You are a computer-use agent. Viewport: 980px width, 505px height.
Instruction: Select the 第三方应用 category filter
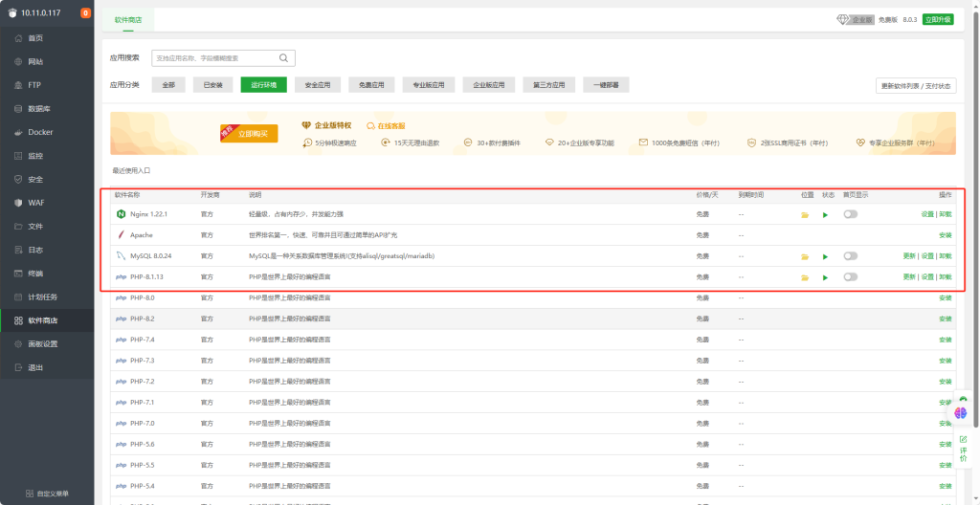click(548, 85)
